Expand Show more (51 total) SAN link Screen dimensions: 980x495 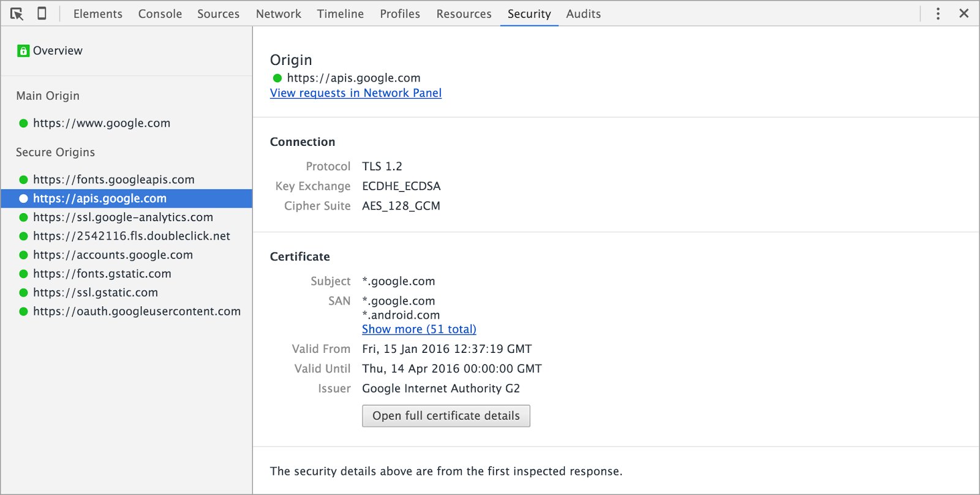[419, 329]
